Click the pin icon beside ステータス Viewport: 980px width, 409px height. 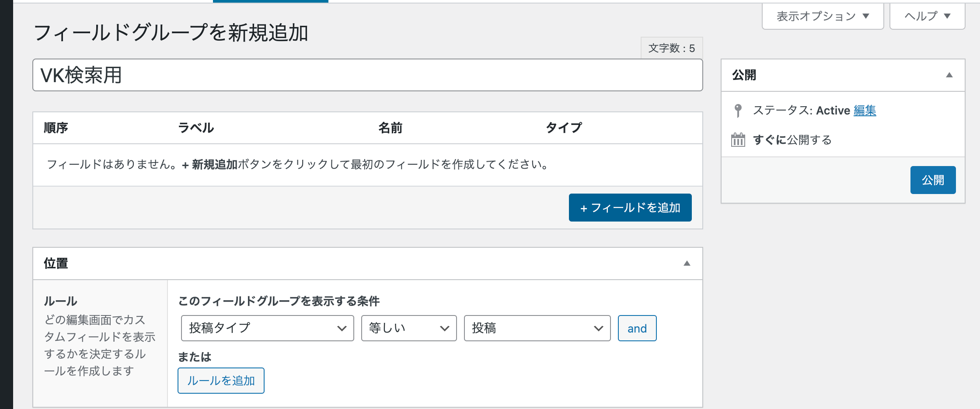click(x=738, y=111)
